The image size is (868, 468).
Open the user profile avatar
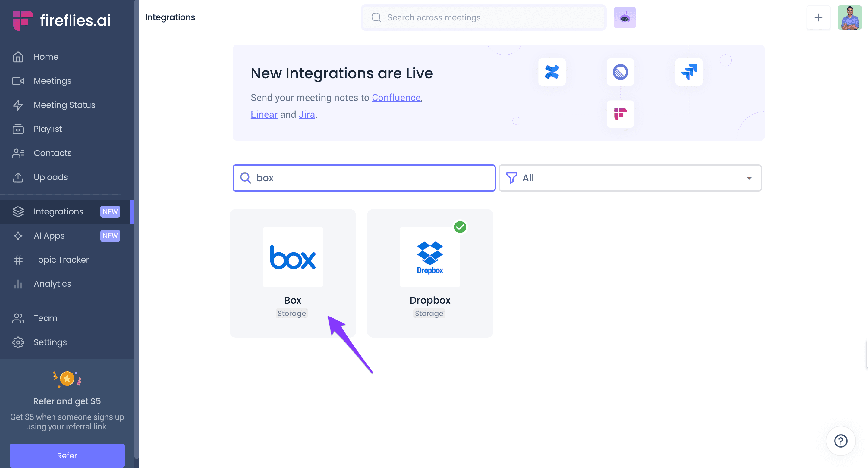(x=850, y=17)
